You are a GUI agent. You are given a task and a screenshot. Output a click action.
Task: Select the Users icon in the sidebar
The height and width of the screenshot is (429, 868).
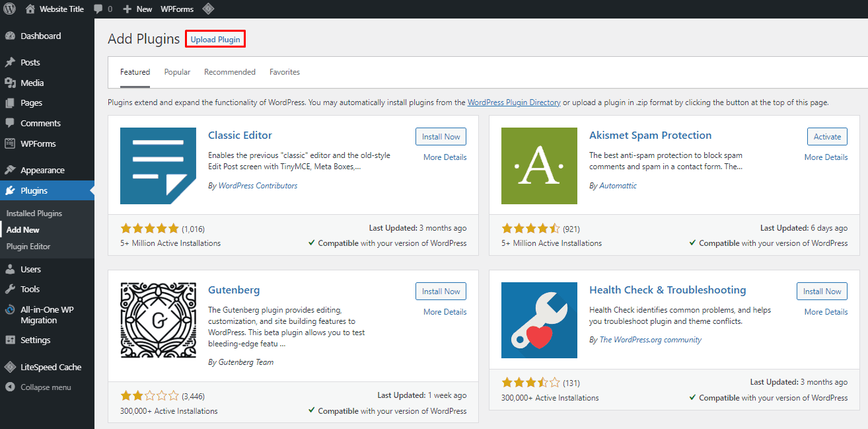click(11, 268)
